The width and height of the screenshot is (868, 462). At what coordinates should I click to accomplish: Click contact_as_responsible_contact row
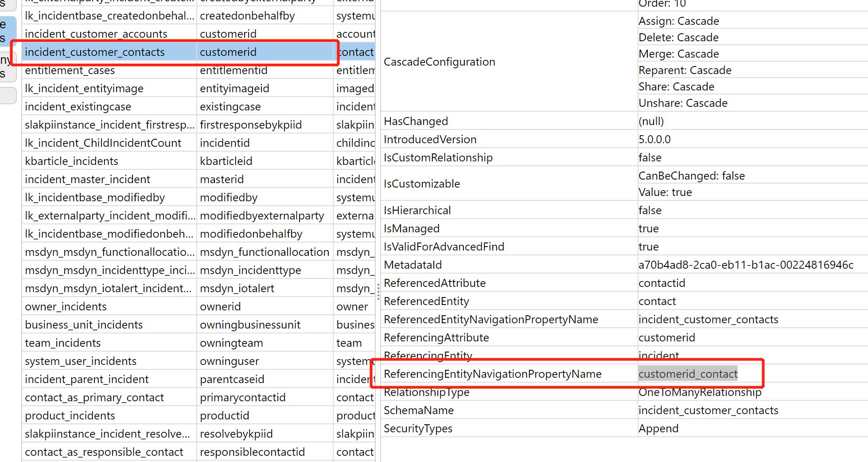click(x=199, y=452)
